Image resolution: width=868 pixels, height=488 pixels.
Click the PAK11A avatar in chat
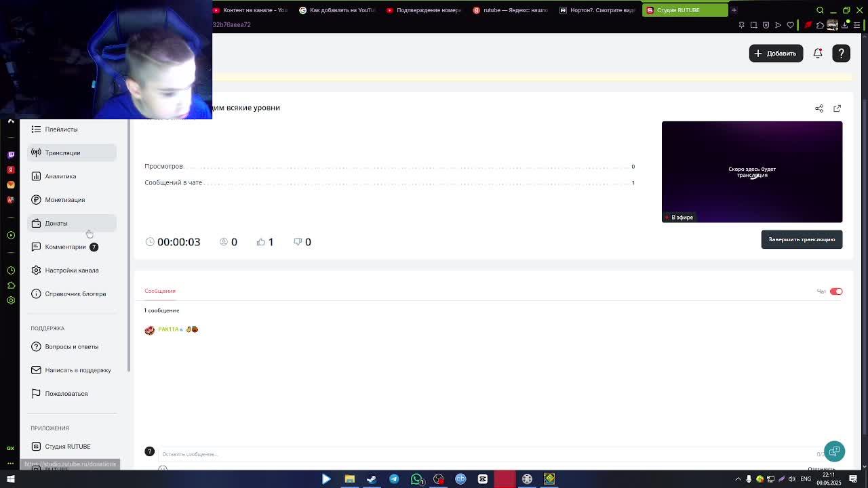[150, 330]
